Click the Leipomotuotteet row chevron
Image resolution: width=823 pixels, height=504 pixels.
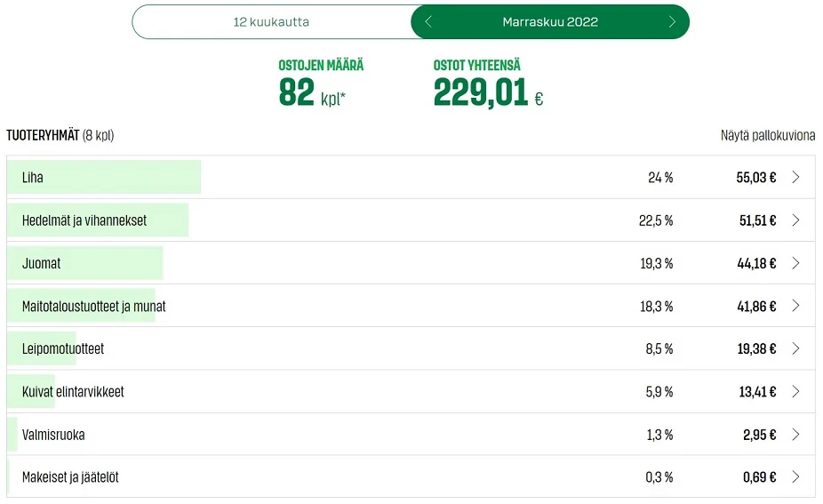pyautogui.click(x=795, y=348)
